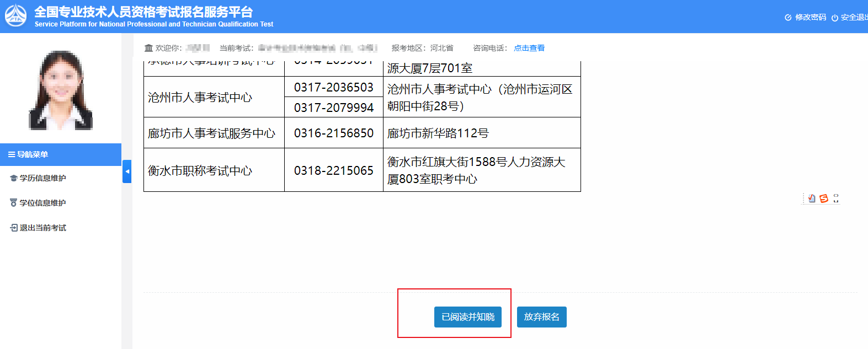Click the PTA logo in the header
The height and width of the screenshot is (349, 868).
pyautogui.click(x=15, y=16)
